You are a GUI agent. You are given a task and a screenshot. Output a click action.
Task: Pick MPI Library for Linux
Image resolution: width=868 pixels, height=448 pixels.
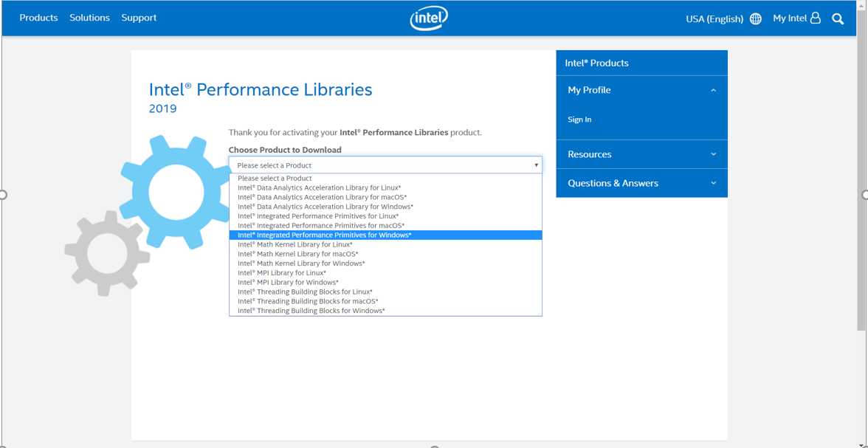[385, 273]
